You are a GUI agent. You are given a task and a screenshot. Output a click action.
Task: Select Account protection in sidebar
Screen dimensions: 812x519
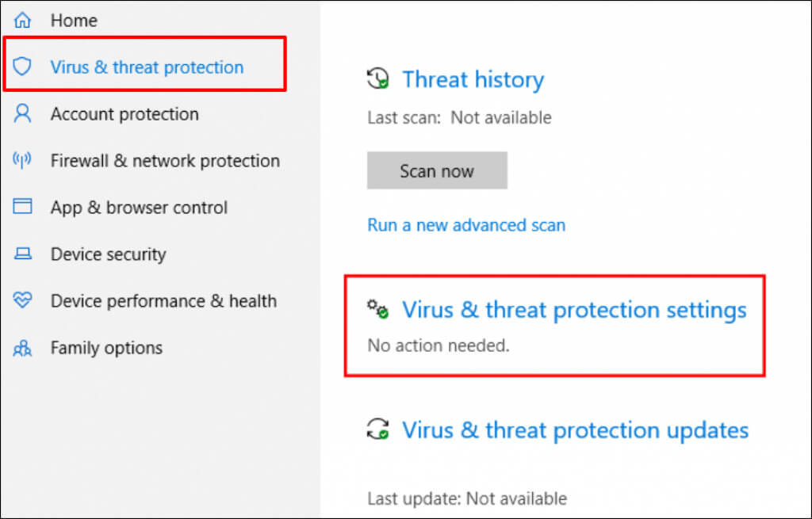coord(124,114)
